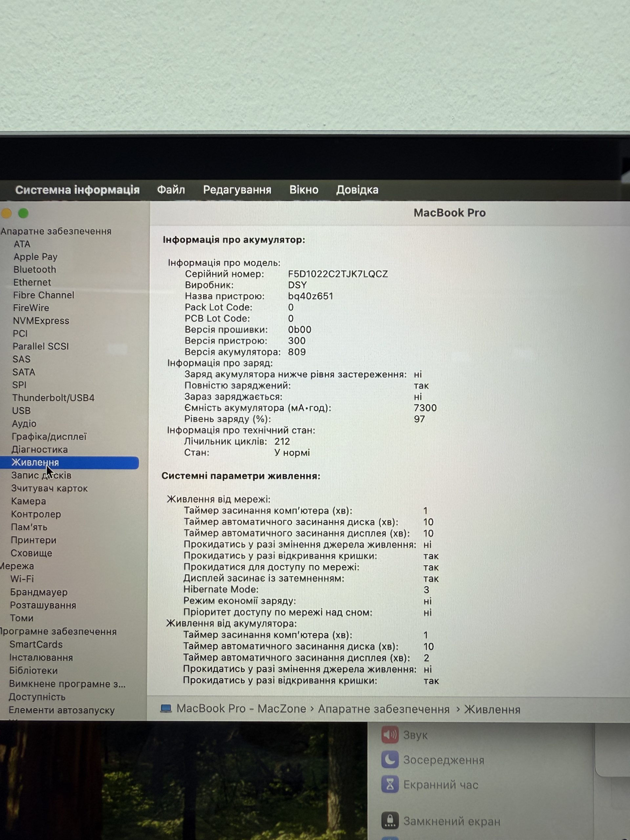630x840 pixels.
Task: Select Брандмауер in the sidebar
Action: tap(39, 592)
